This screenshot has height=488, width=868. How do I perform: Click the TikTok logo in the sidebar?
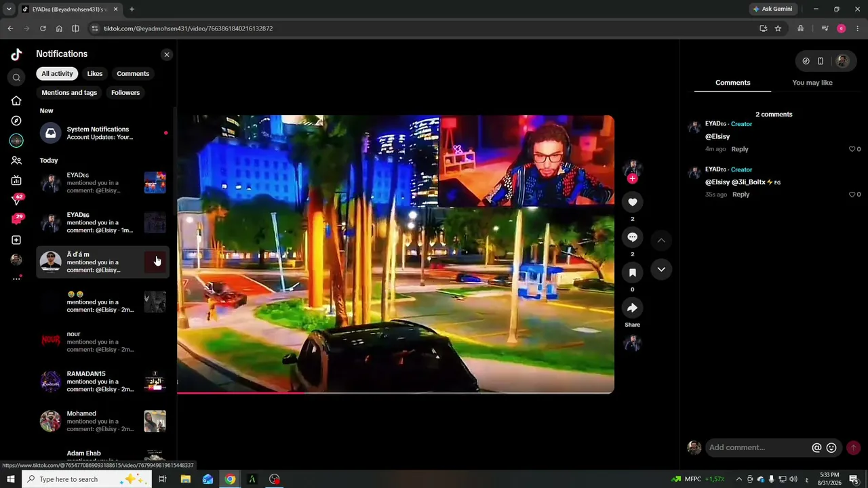pos(16,54)
